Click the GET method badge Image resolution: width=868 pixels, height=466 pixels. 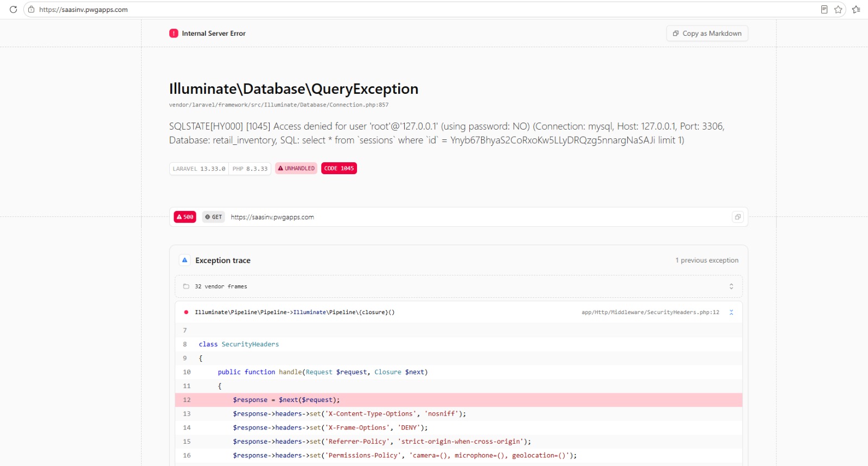click(214, 217)
